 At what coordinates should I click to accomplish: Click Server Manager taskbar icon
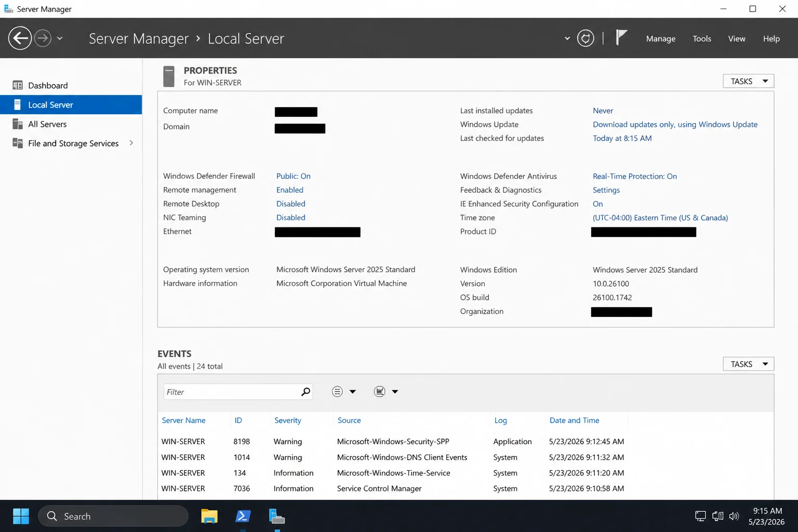(276, 516)
